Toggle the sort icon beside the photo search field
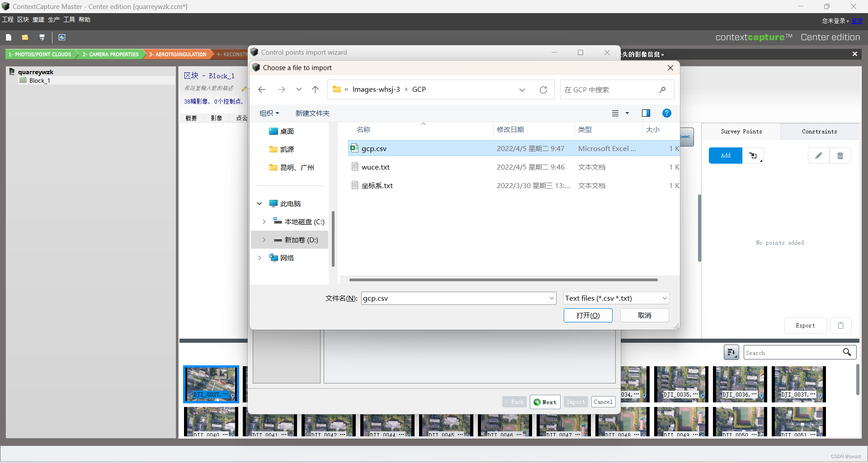The image size is (868, 463). (731, 352)
